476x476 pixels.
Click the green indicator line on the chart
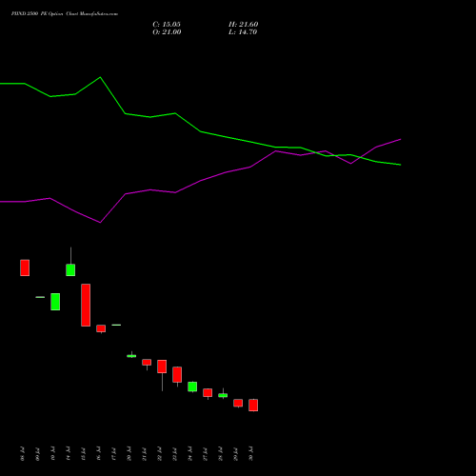200,131
